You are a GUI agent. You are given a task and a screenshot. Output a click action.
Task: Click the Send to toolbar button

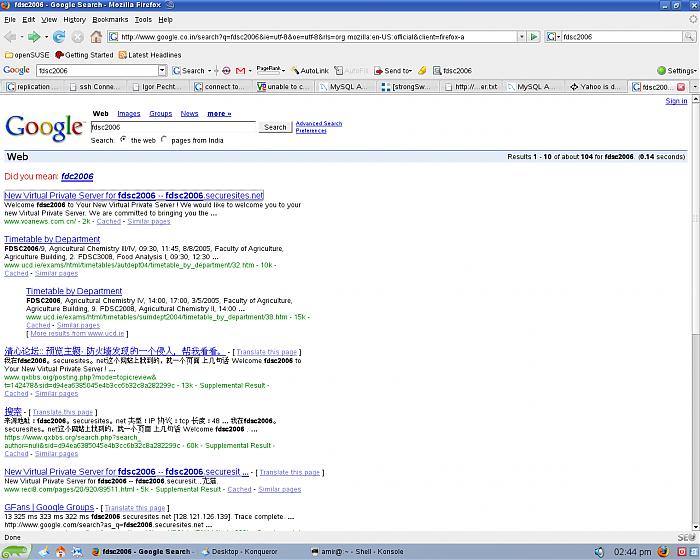[392, 71]
